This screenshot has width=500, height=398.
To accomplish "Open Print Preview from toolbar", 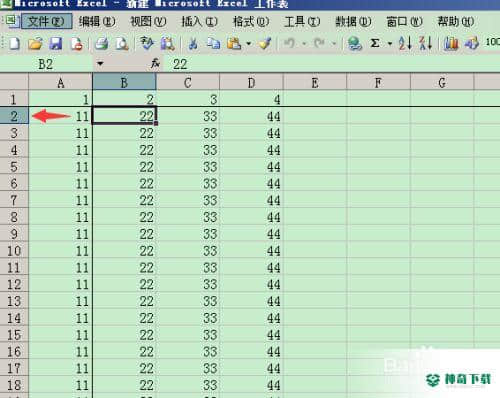I will 122,44.
